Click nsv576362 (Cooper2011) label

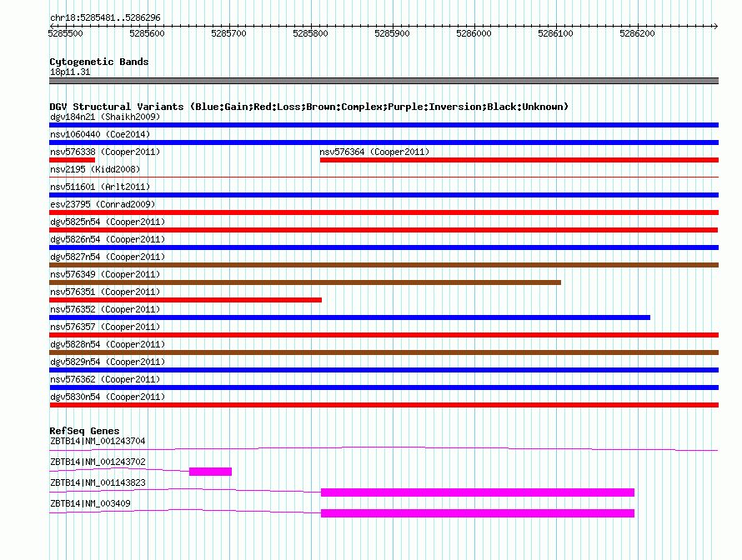coord(105,379)
